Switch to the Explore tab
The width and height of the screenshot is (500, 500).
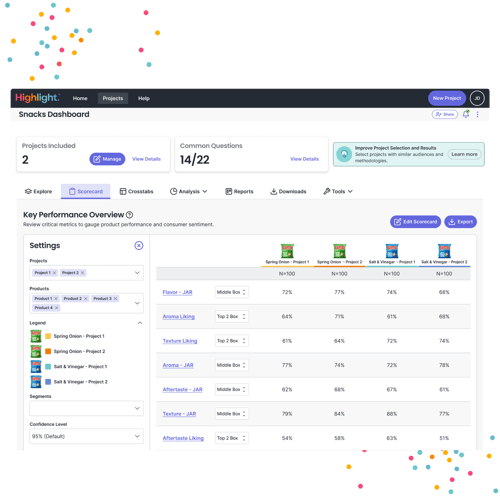[38, 191]
